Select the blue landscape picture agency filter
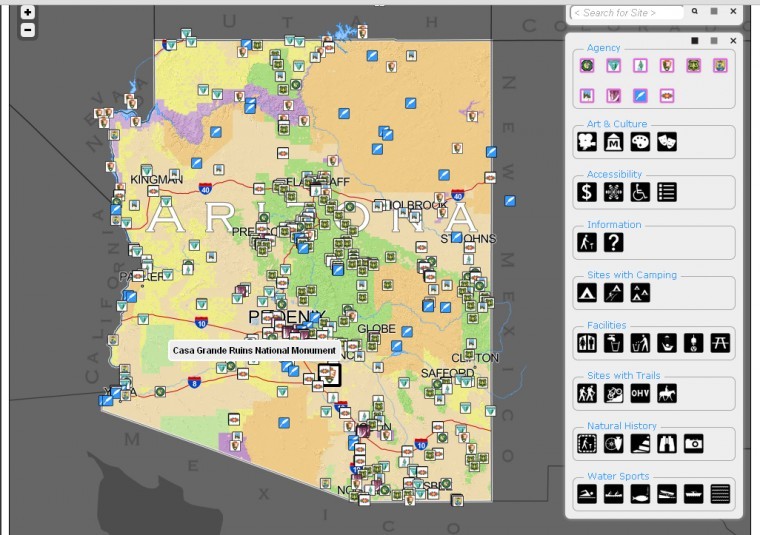 [587, 95]
